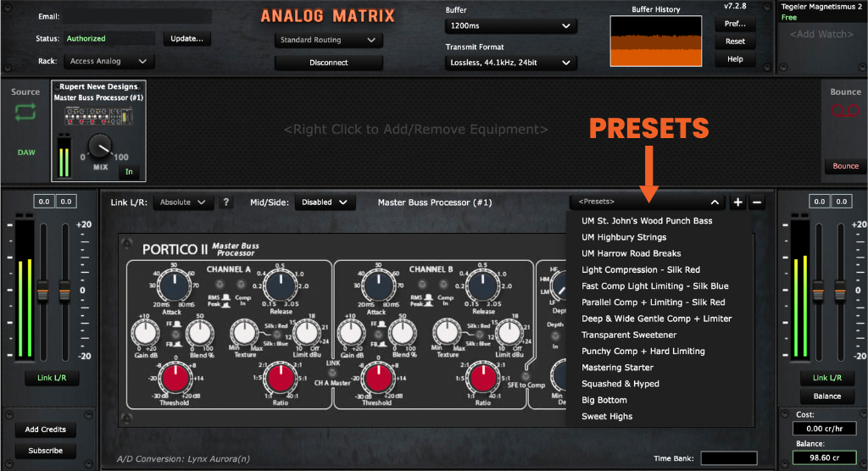Image resolution: width=868 pixels, height=471 pixels.
Task: Click the output Balance button
Action: pos(827,396)
